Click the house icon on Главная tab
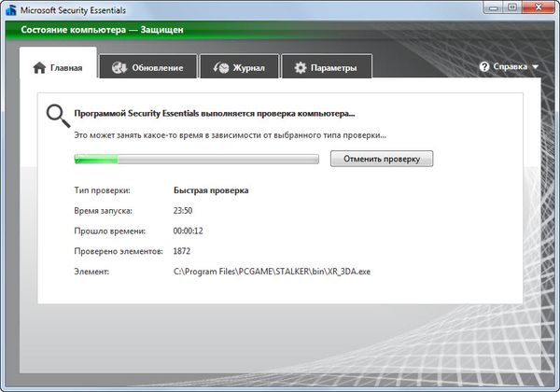The image size is (560, 392). coord(39,67)
